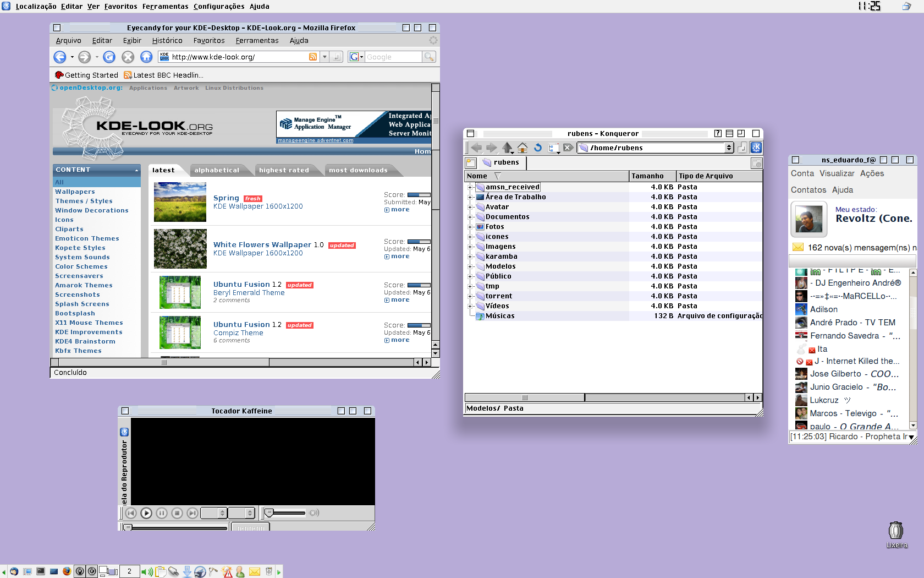
Task: Open Wallpapers category link
Action: click(75, 192)
